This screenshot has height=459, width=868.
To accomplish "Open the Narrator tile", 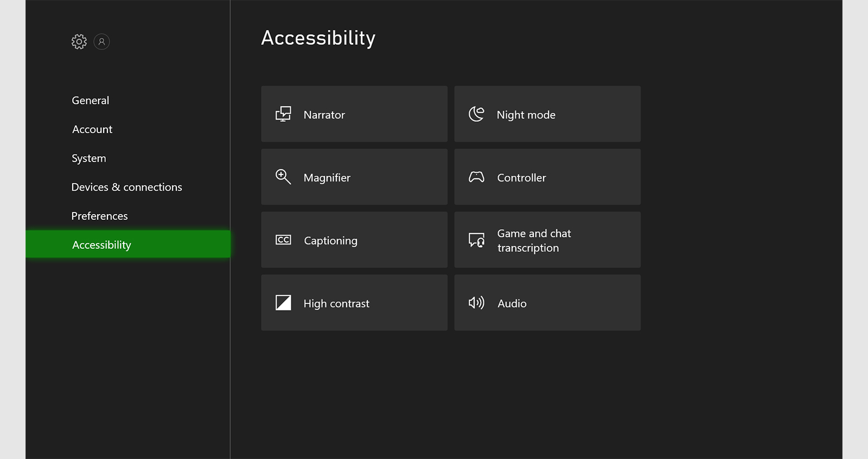I will pyautogui.click(x=354, y=114).
